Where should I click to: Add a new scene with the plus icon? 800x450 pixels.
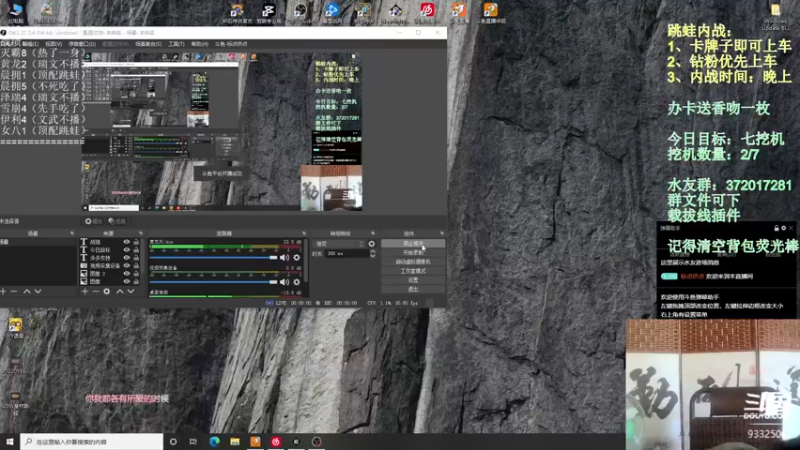(x=3, y=291)
